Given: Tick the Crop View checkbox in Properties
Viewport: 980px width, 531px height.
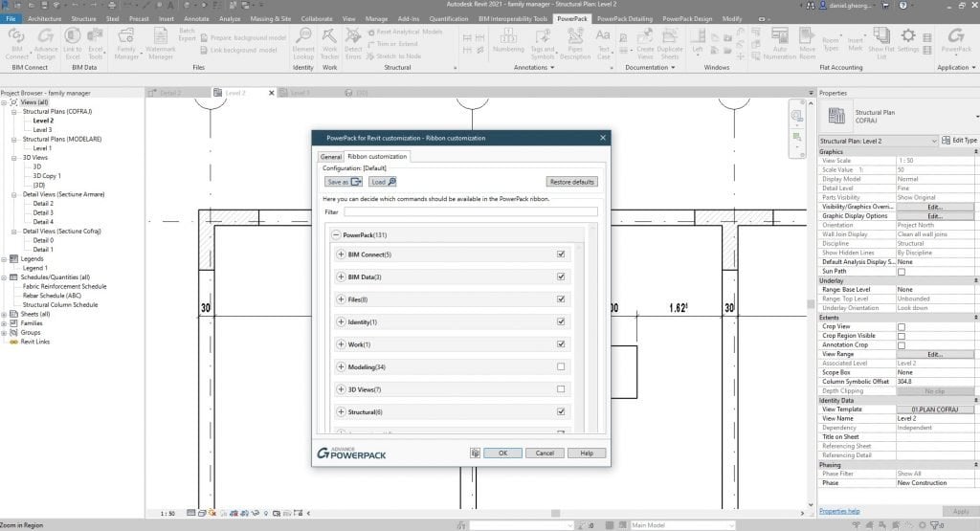Looking at the screenshot, I should point(902,326).
